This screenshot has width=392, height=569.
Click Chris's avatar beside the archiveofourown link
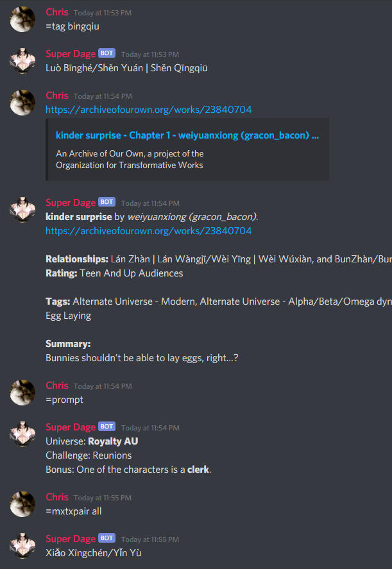point(22,103)
